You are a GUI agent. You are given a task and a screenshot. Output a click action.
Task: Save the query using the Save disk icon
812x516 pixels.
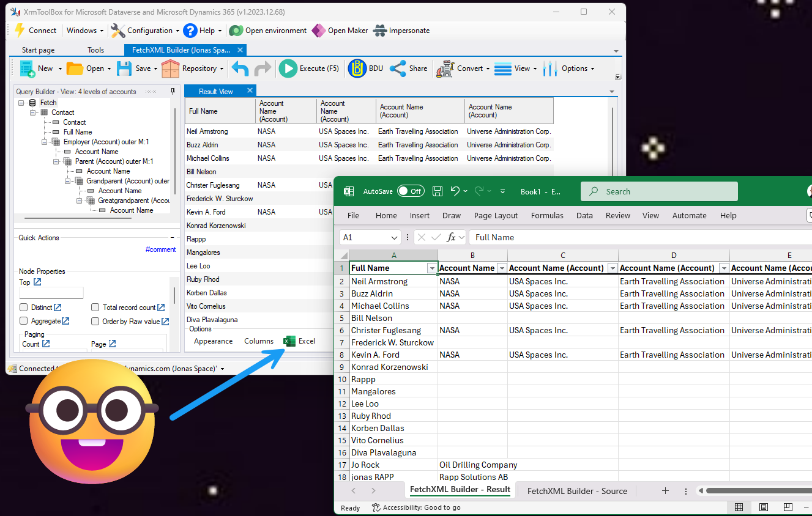click(x=124, y=68)
